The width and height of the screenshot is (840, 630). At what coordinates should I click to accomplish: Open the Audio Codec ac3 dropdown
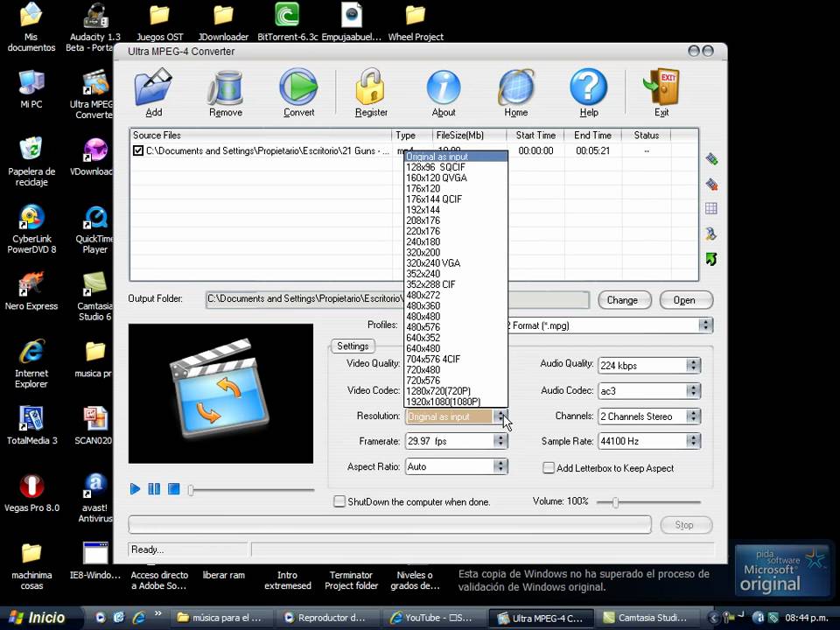tap(693, 391)
